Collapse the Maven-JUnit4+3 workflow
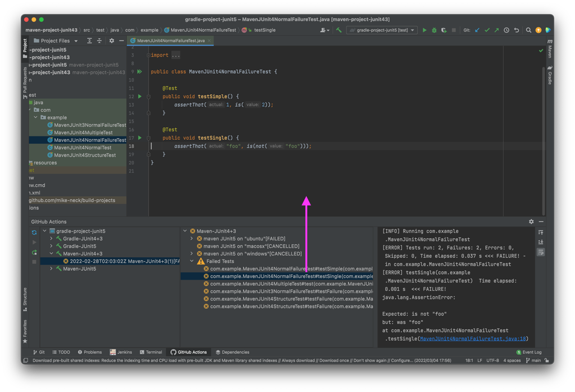575x392 pixels. coord(51,254)
